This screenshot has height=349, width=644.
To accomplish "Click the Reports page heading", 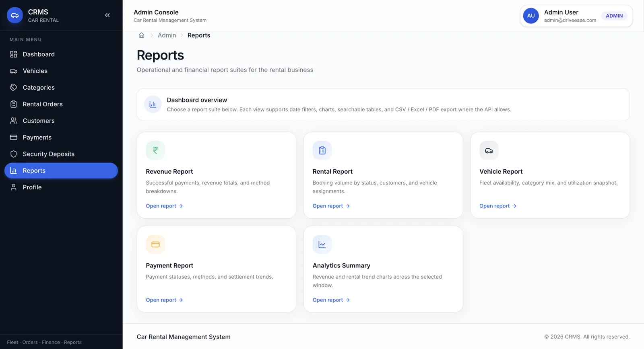I will click(x=160, y=55).
